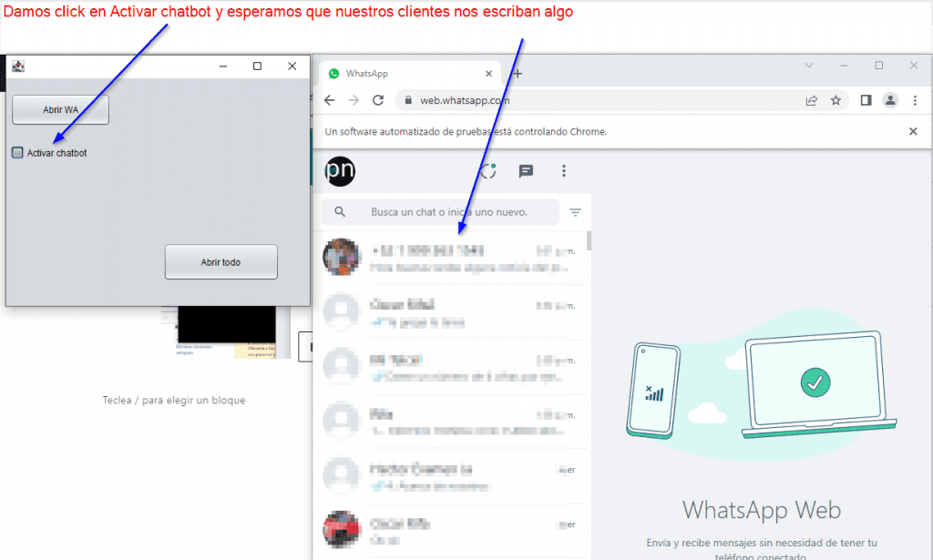The image size is (933, 560).
Task: Maximize the chatbot app window
Action: coord(257,66)
